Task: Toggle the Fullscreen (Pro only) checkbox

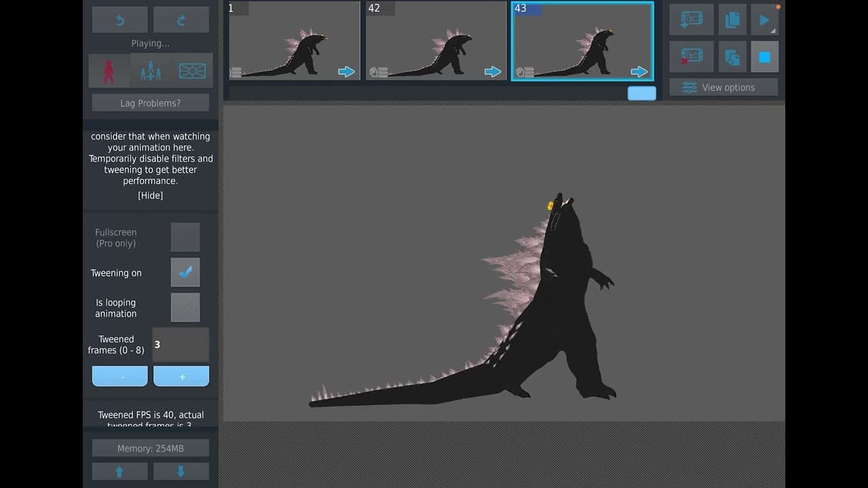Action: tap(185, 237)
